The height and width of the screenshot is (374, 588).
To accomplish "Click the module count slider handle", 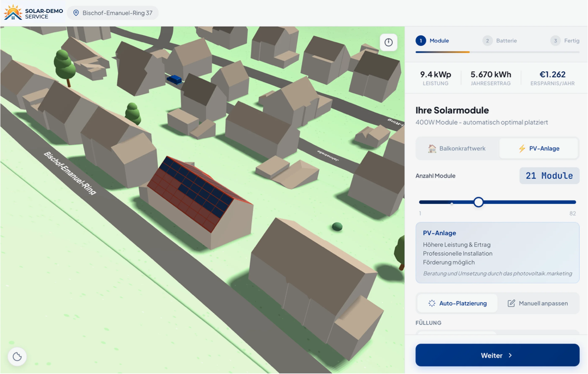I will click(x=478, y=202).
